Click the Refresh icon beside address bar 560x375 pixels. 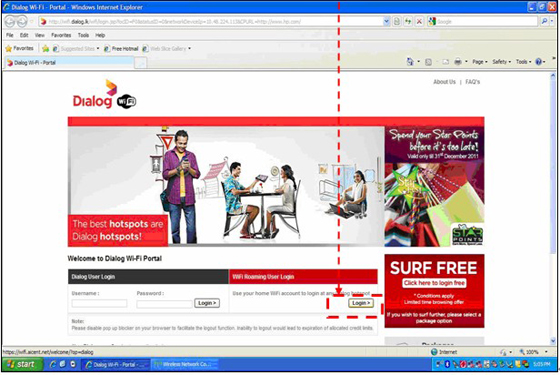(x=408, y=22)
